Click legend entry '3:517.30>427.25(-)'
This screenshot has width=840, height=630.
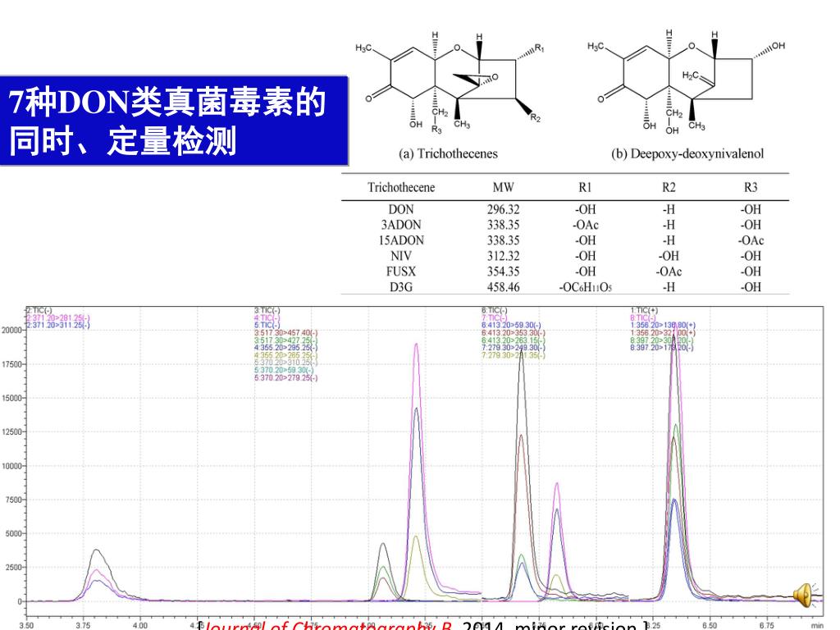[x=286, y=340]
